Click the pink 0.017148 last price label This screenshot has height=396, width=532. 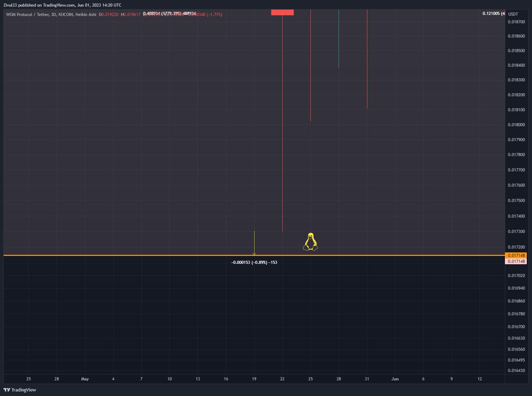tap(516, 261)
